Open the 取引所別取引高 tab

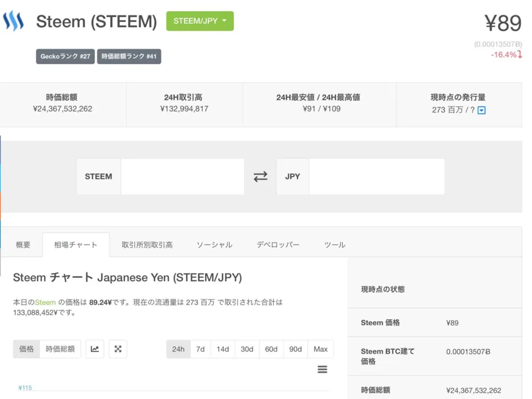point(147,244)
